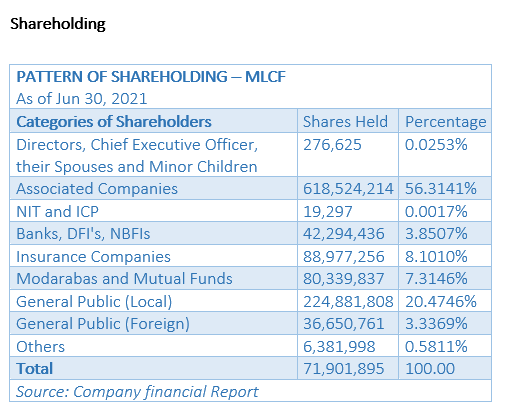
Task: Click the 276,625 shares value
Action: pos(332,144)
